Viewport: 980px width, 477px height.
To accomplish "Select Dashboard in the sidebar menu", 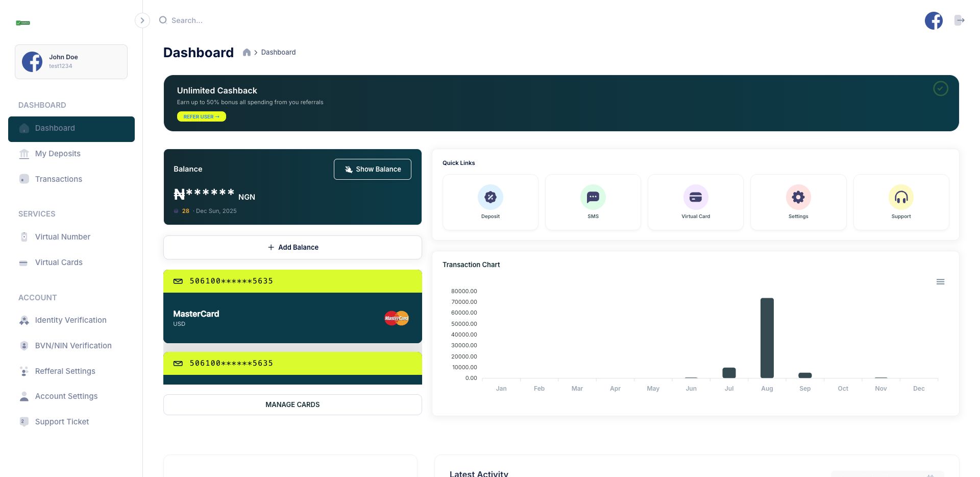I will [x=71, y=129].
